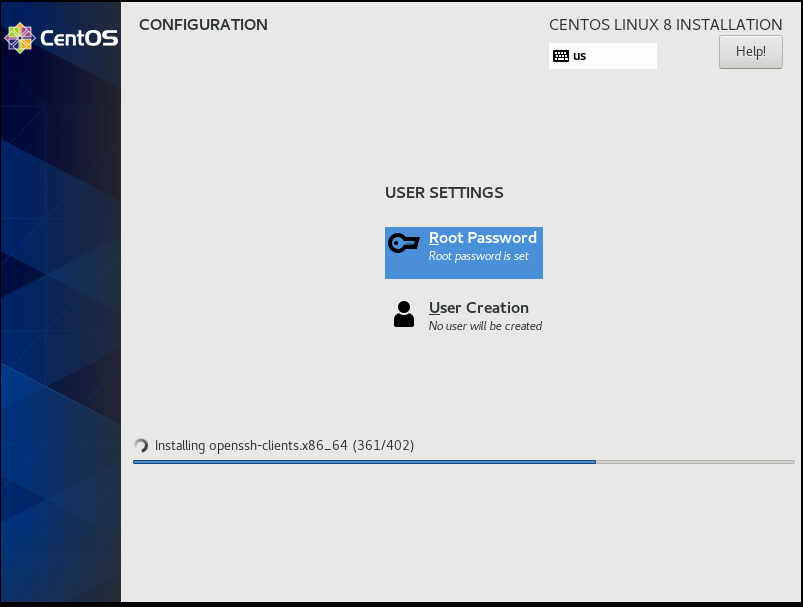The width and height of the screenshot is (803, 607).
Task: Click the CentOS wordmark text
Action: click(x=79, y=38)
